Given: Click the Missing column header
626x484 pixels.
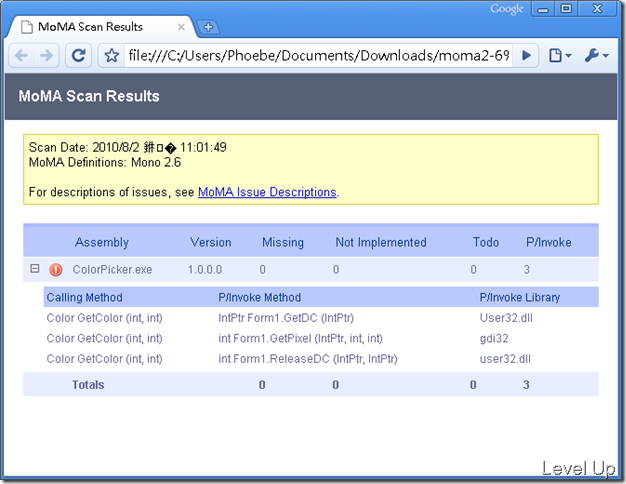Looking at the screenshot, I should [x=283, y=242].
